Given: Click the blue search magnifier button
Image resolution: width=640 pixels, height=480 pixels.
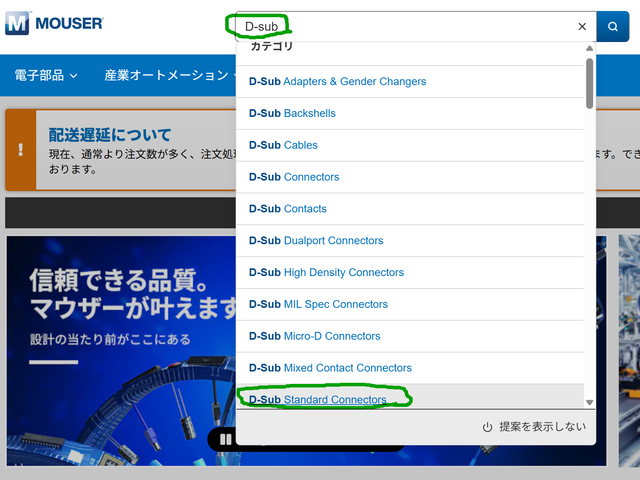Looking at the screenshot, I should [x=613, y=27].
